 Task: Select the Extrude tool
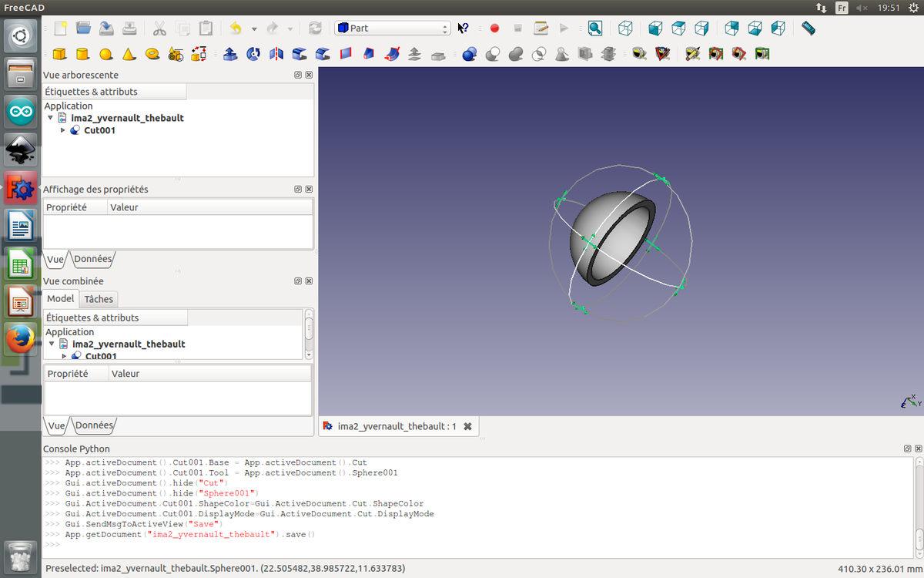pyautogui.click(x=230, y=54)
